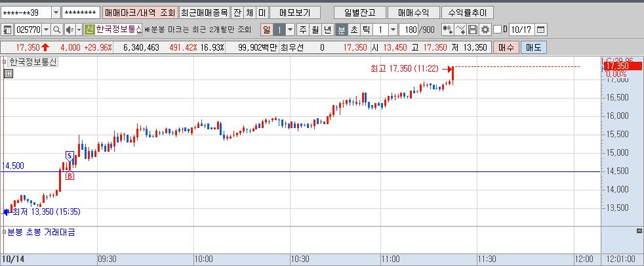This screenshot has height=266, width=644.
Task: Click the 최고 17,350 (11:22) annotation
Action: [405, 69]
